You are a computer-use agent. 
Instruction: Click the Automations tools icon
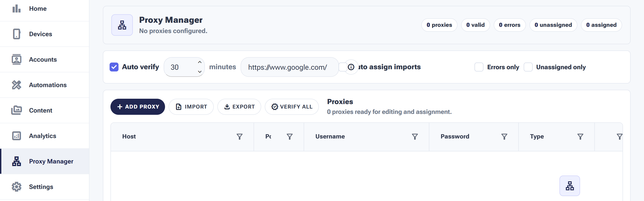tap(17, 85)
